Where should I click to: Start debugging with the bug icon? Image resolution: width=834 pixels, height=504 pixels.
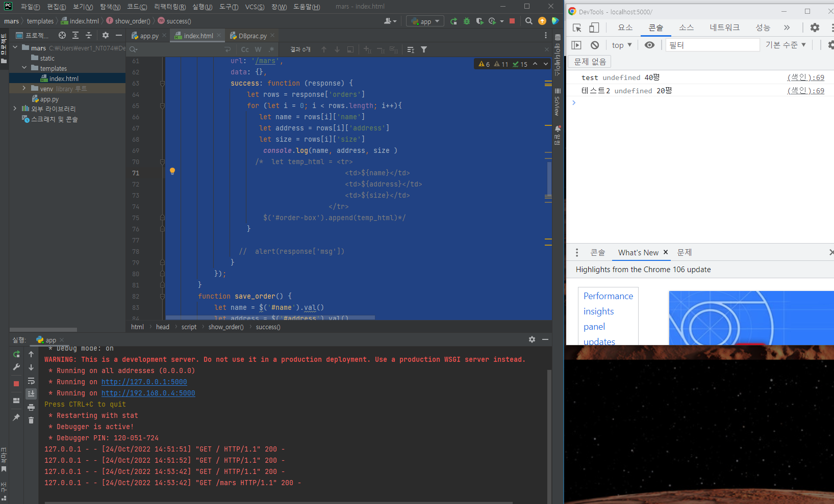pos(466,21)
